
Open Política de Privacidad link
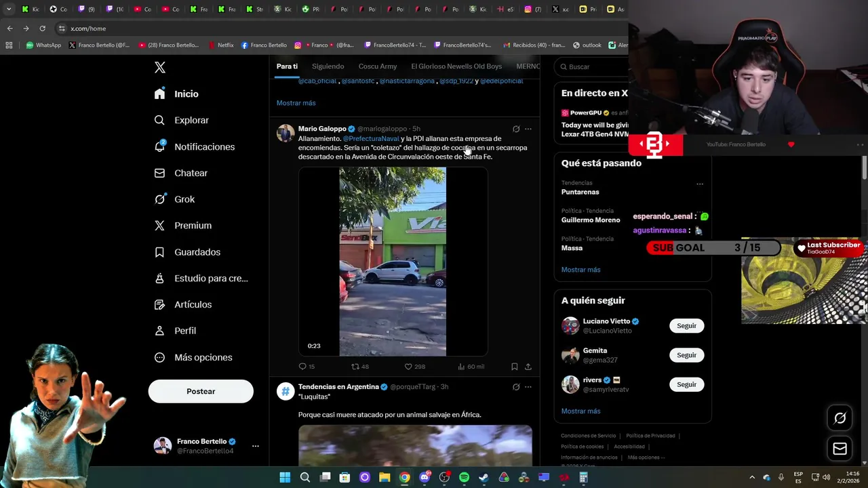(x=650, y=436)
